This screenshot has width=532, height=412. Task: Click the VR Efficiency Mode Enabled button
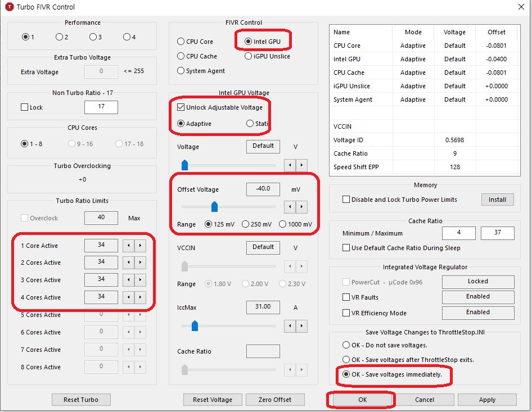click(478, 313)
